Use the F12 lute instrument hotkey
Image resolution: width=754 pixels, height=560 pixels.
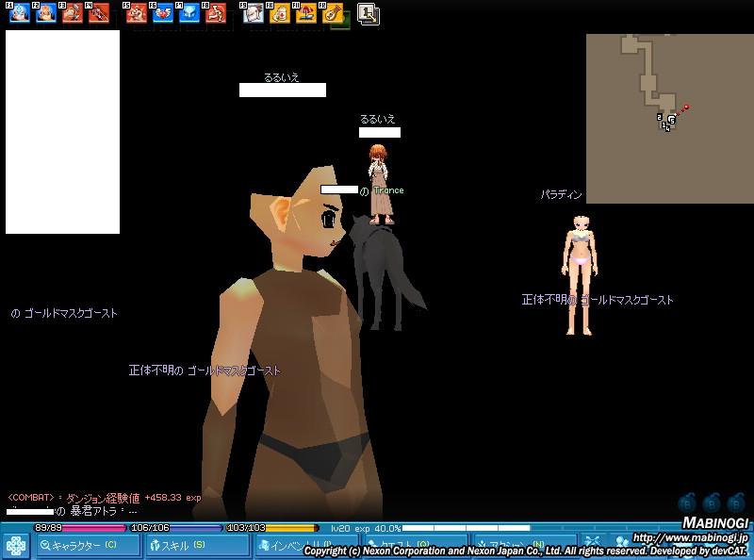[x=333, y=13]
